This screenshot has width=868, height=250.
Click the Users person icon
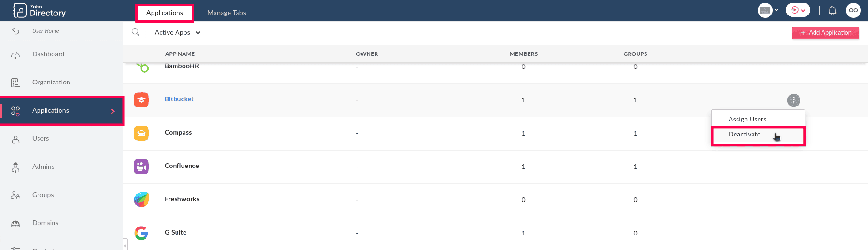[x=15, y=139]
